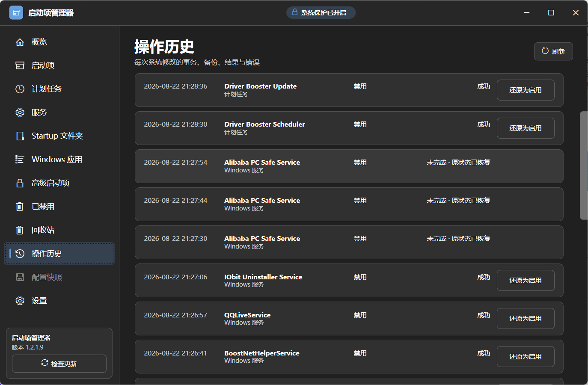Viewport: 588px width, 385px height.
Task: Select Windows 应用 in the sidebar
Action: tap(59, 160)
